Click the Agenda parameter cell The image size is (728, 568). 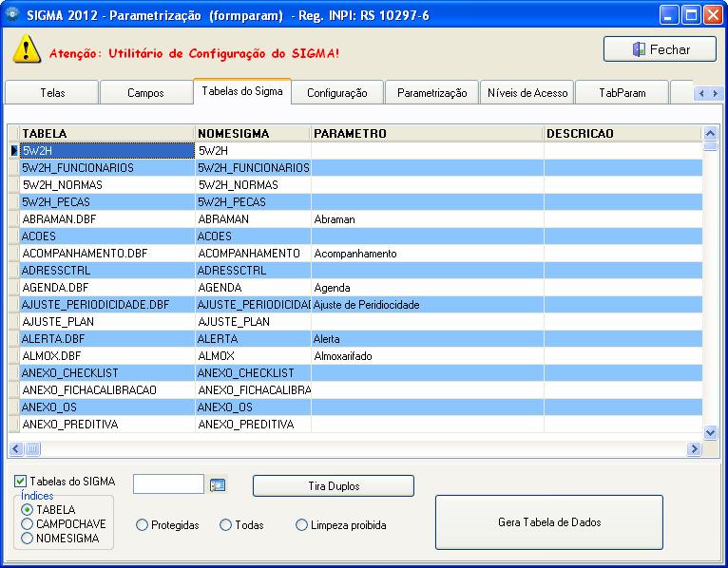coord(427,288)
